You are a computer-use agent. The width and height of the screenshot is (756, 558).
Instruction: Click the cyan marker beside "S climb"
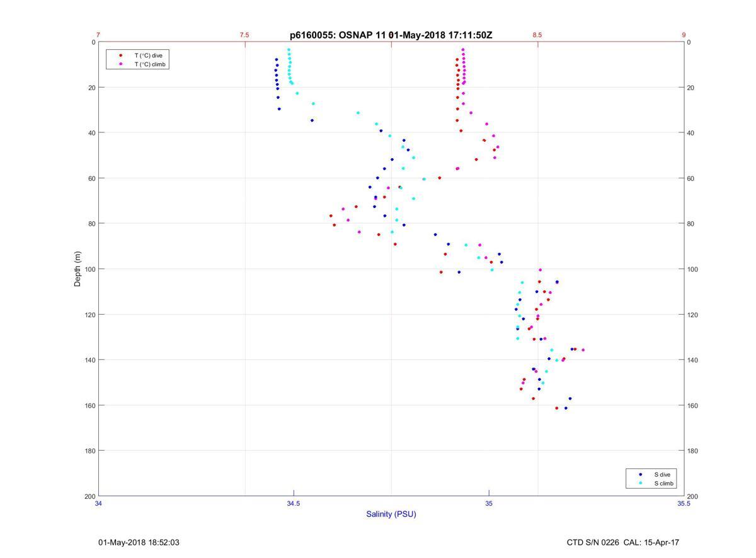pos(641,484)
